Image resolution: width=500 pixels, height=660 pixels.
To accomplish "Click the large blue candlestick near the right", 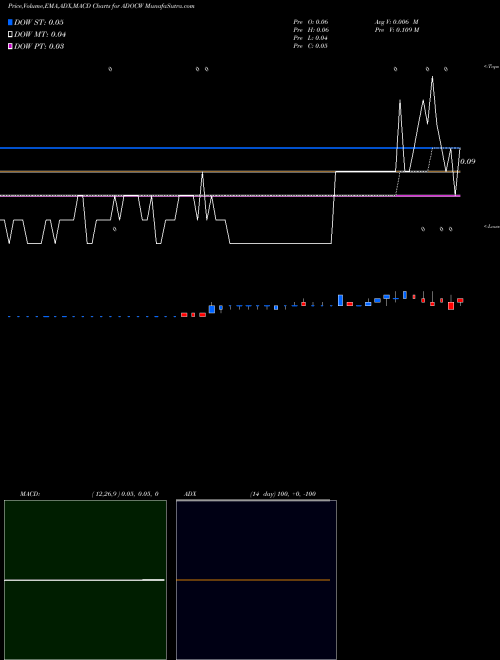I will [x=340, y=300].
